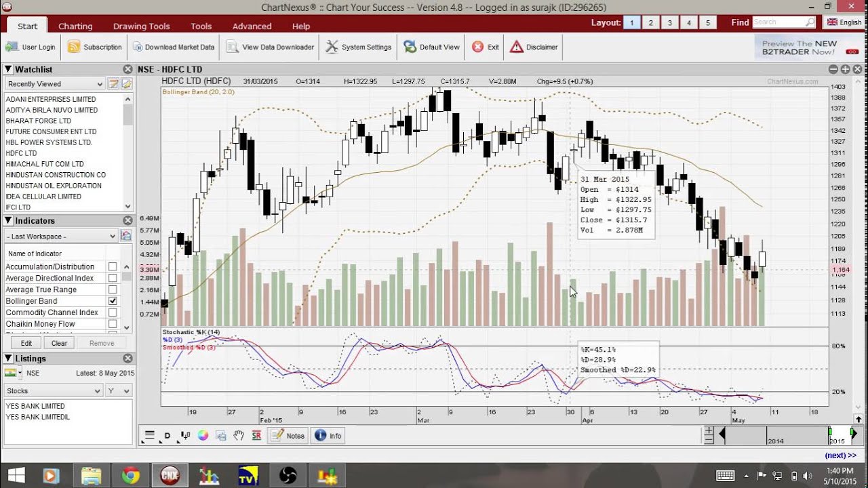Select layout 1
Screen dimensions: 868x488
(x=632, y=22)
